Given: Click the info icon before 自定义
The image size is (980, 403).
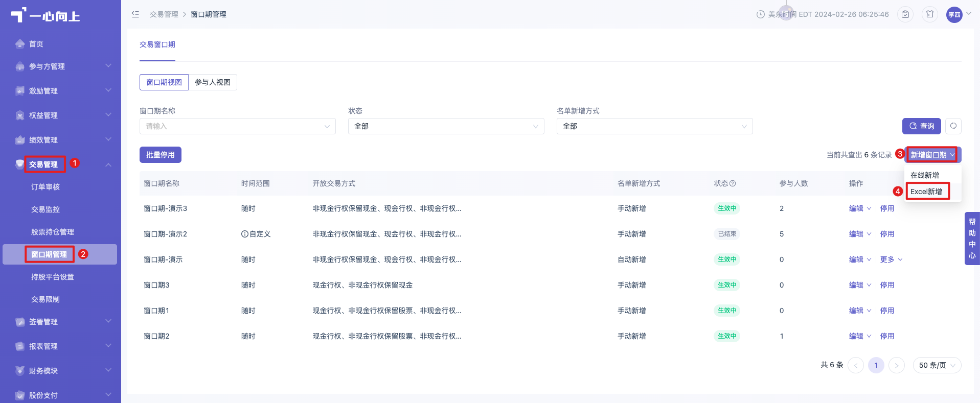Looking at the screenshot, I should [x=245, y=234].
